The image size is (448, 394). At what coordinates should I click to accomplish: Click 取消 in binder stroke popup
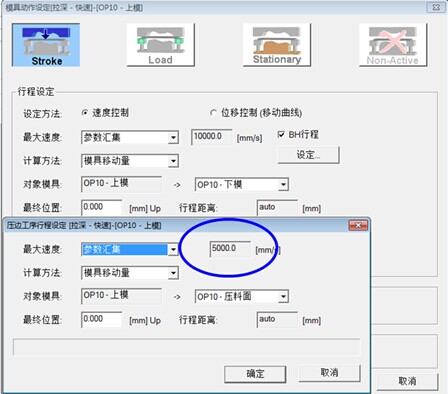coord(329,373)
